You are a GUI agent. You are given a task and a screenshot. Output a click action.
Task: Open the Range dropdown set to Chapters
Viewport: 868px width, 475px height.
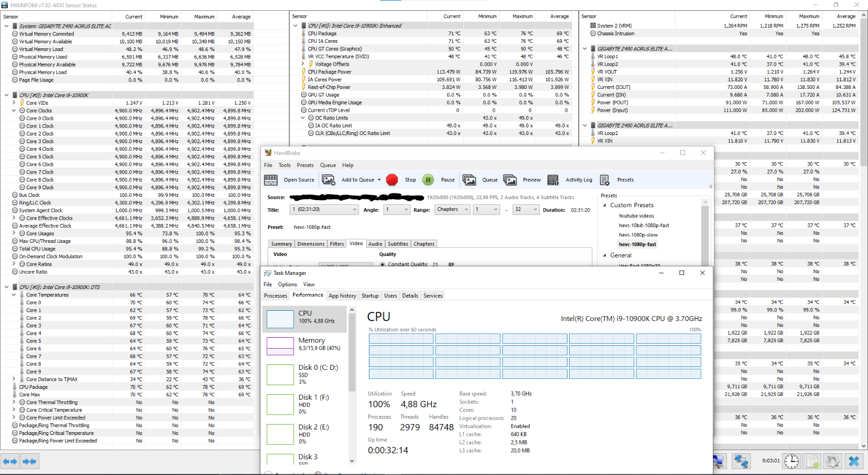pyautogui.click(x=452, y=209)
